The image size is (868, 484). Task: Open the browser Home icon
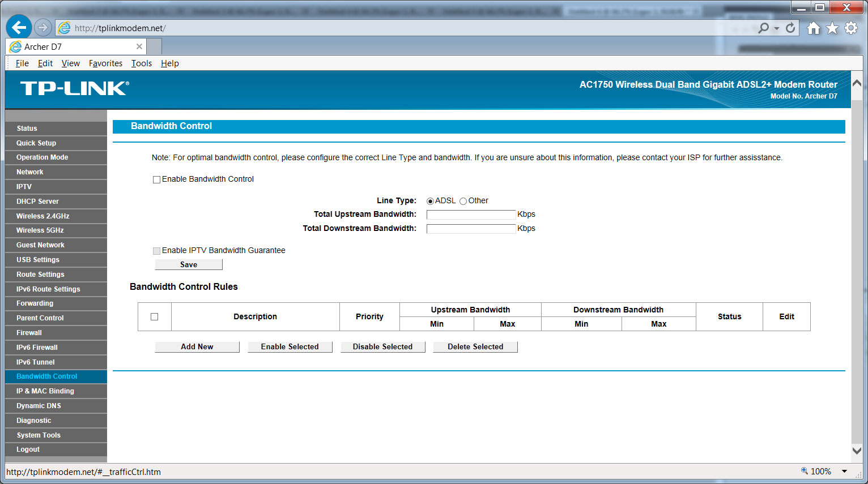(x=814, y=28)
